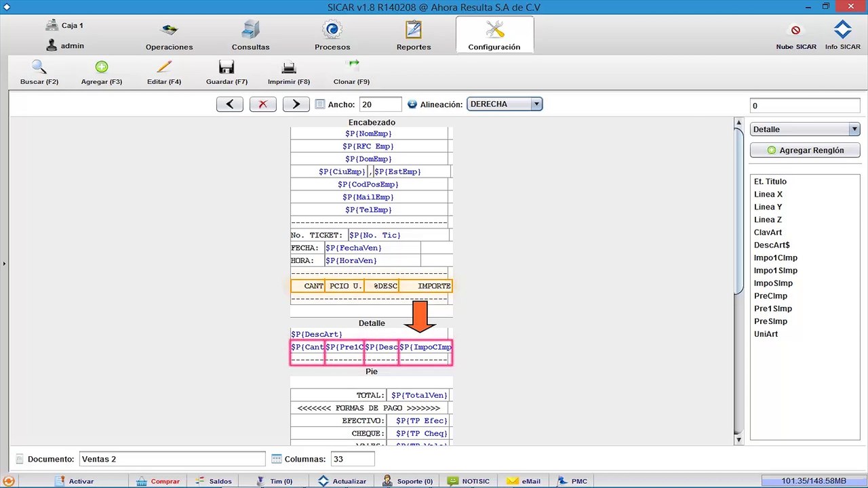The width and height of the screenshot is (868, 488).
Task: Click eMail in status bar
Action: (524, 481)
